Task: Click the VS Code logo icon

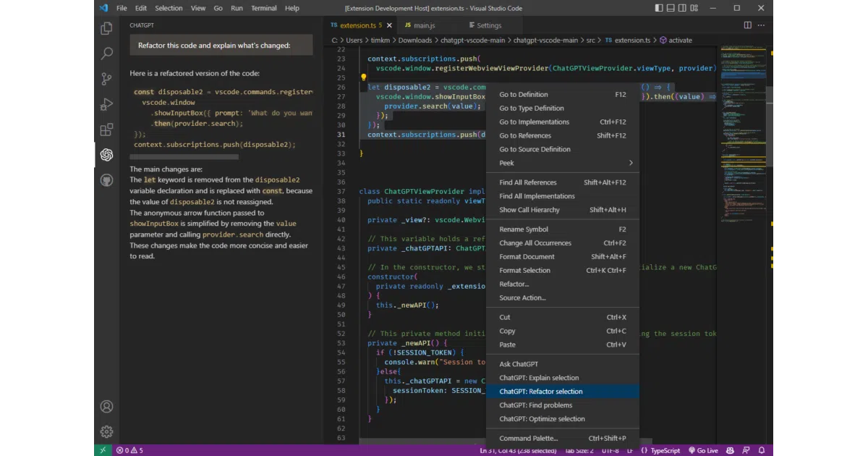Action: tap(103, 8)
